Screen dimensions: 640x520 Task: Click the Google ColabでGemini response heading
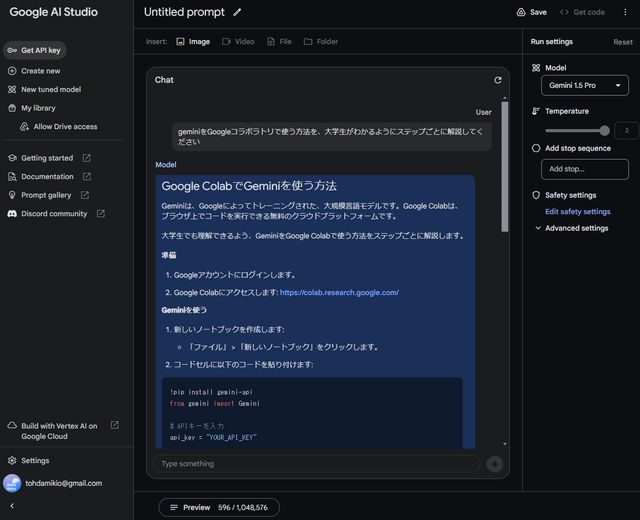[x=249, y=186]
